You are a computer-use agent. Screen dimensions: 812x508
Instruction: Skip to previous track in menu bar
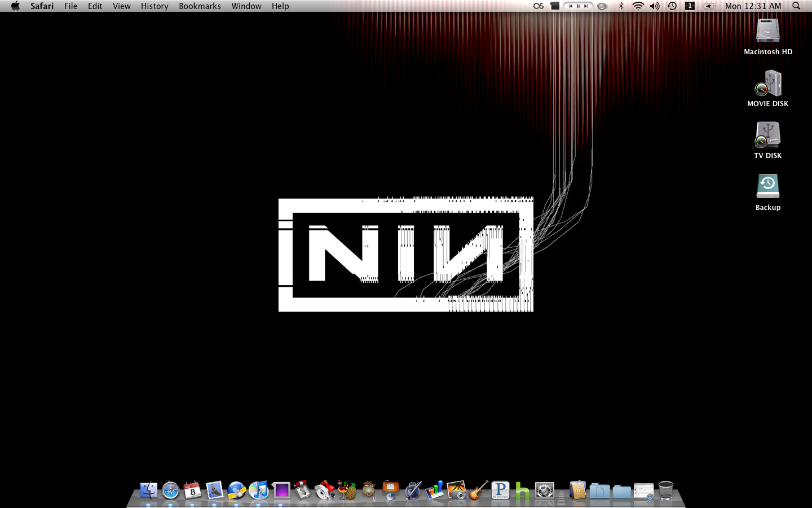click(570, 6)
